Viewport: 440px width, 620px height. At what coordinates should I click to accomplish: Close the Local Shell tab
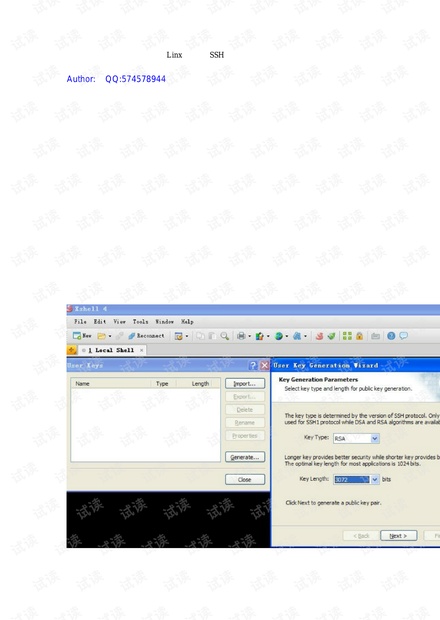point(142,350)
